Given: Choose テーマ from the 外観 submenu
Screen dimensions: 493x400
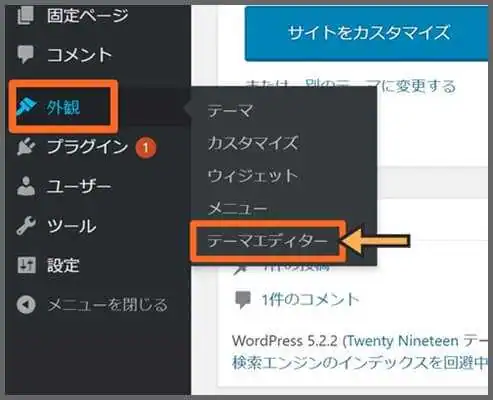Looking at the screenshot, I should click(230, 110).
